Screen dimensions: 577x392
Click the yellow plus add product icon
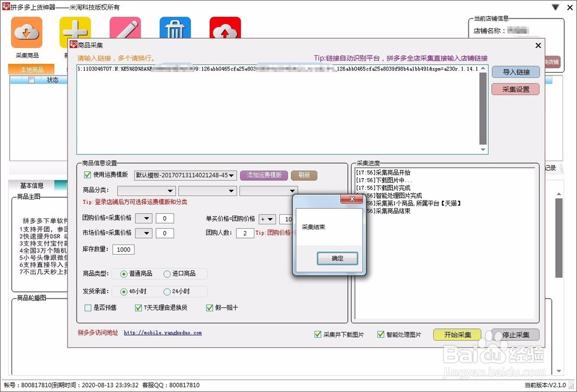(75, 27)
